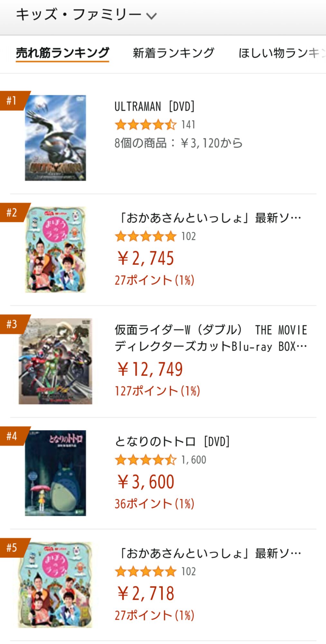Image resolution: width=326 pixels, height=644 pixels.
Task: Open the ULTRAMAN DVD cover thumbnail
Action: (x=55, y=138)
